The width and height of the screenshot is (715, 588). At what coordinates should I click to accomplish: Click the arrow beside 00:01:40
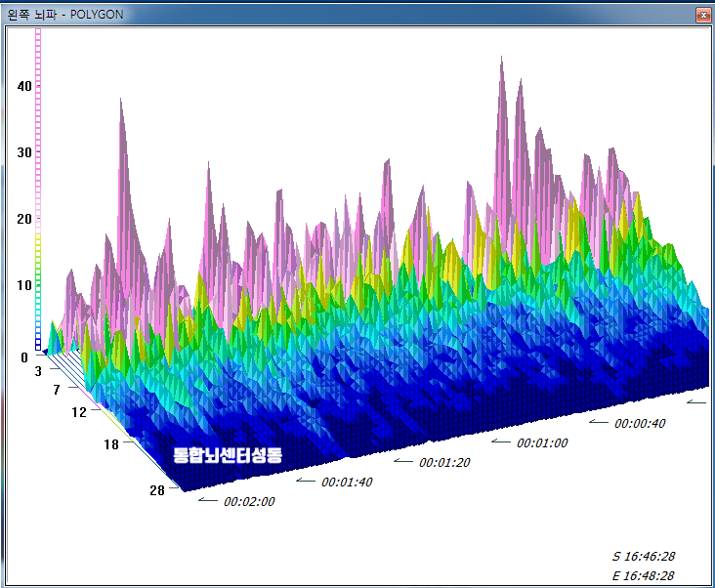point(305,481)
